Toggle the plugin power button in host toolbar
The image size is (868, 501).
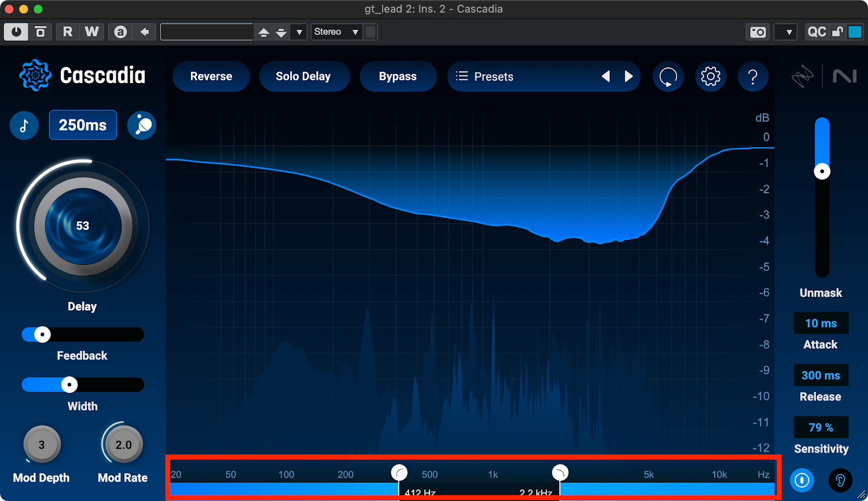tap(16, 32)
